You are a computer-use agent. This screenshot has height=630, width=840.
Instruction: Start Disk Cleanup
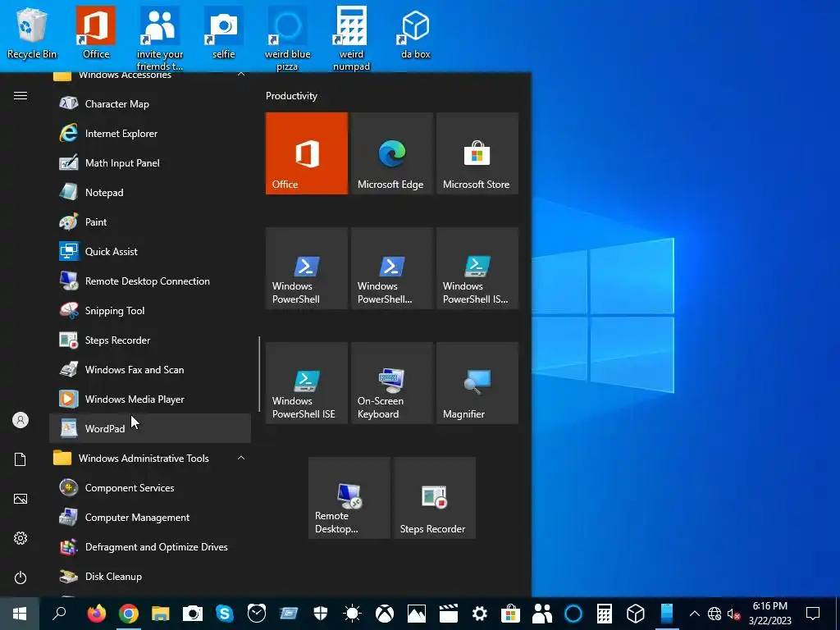point(150,577)
